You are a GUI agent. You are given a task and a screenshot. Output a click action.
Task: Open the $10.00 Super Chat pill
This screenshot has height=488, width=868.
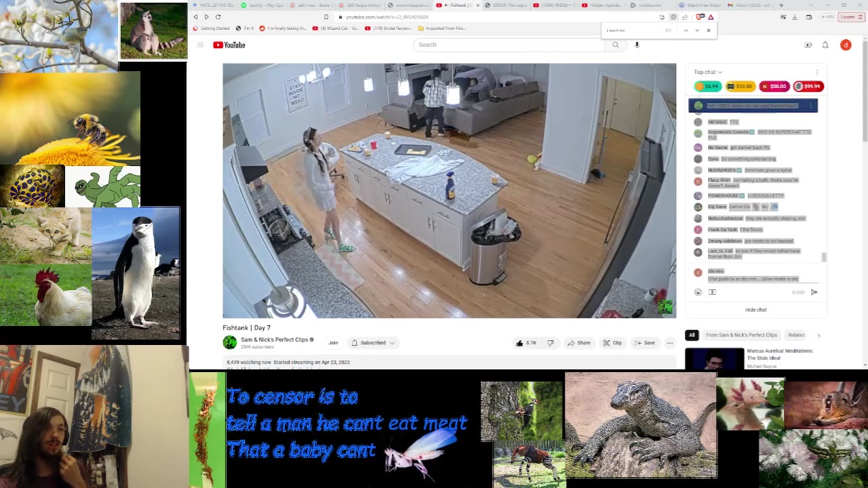pyautogui.click(x=740, y=86)
